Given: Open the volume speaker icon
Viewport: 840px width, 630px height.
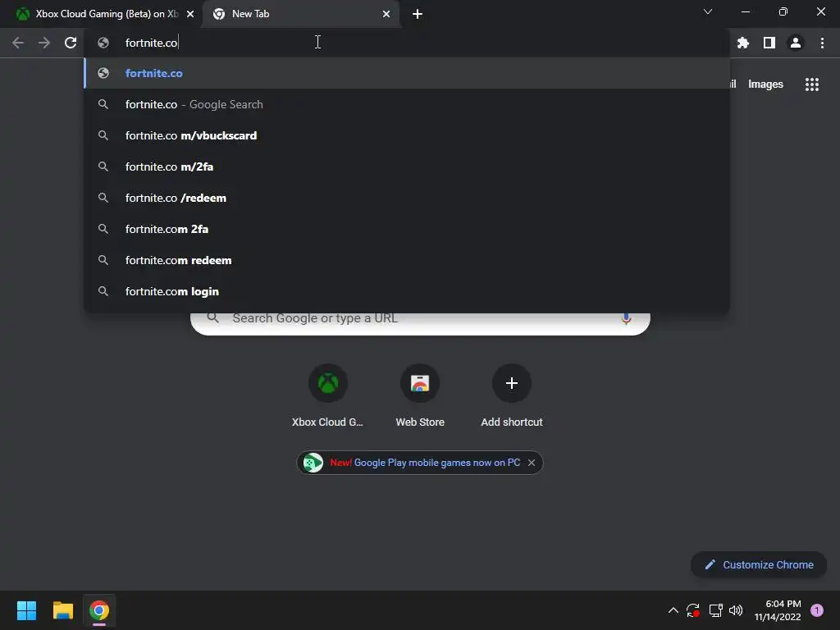Looking at the screenshot, I should [736, 610].
